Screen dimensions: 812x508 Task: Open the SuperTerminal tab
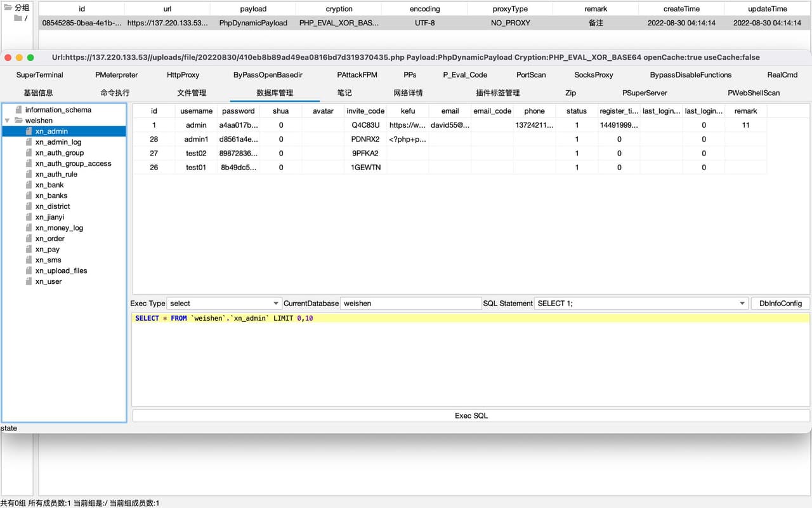(39, 75)
